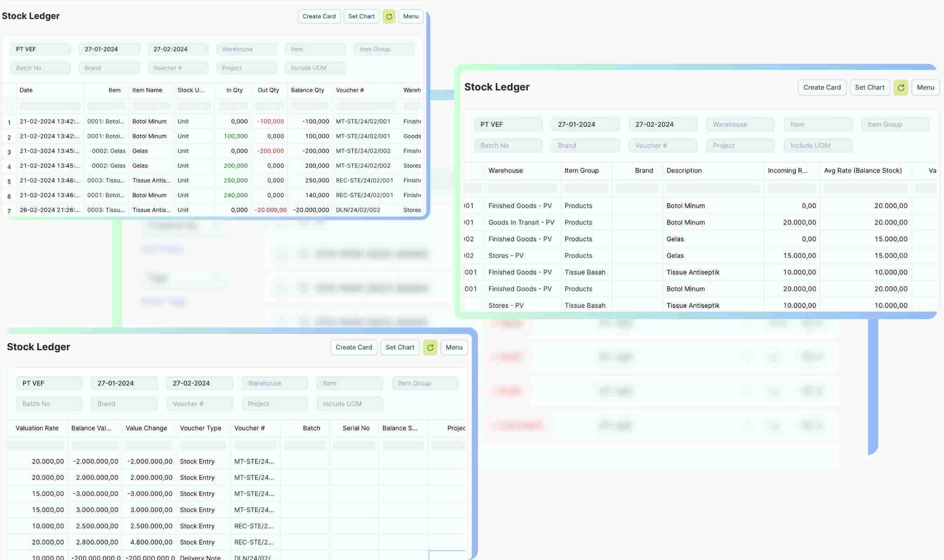Click Set Chart in bottom ledger panel
The height and width of the screenshot is (560, 944).
pyautogui.click(x=400, y=348)
